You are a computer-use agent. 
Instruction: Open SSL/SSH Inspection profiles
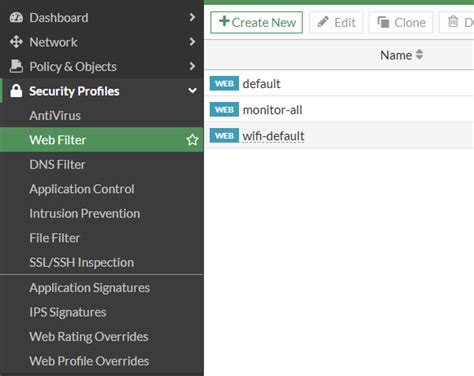pos(102,262)
